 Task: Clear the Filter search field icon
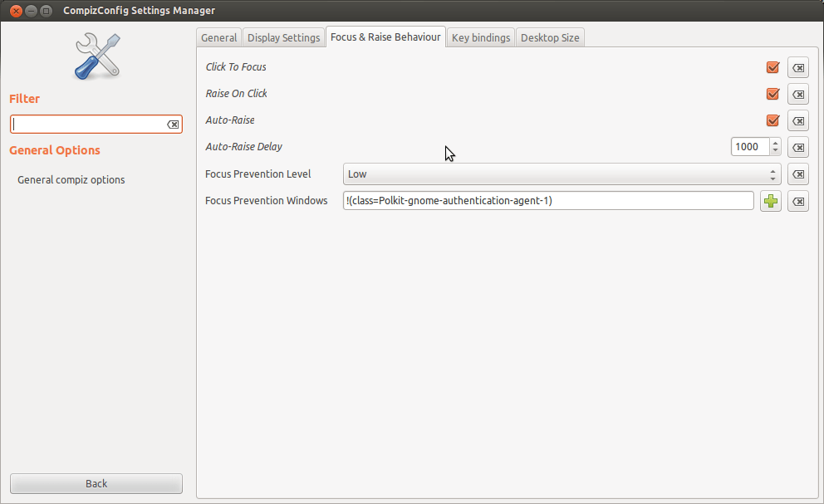pos(173,125)
